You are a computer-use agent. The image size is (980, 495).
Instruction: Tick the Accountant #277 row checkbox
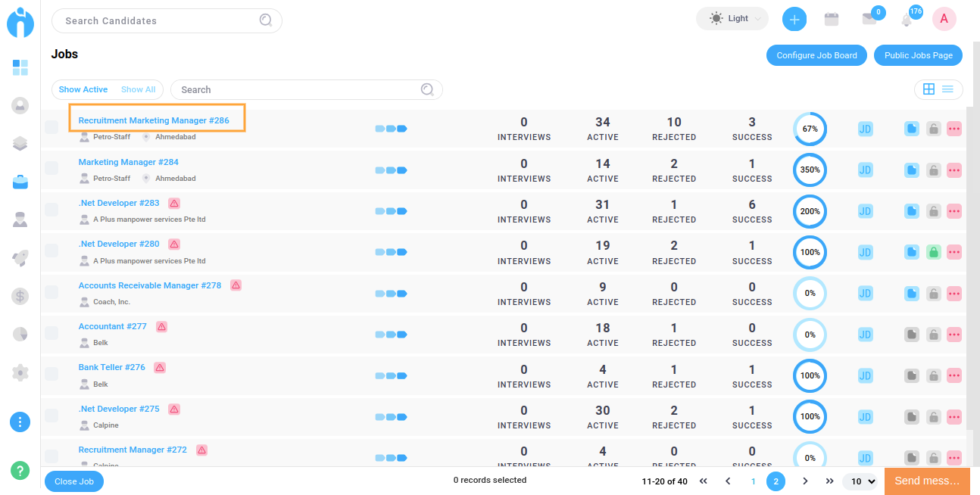51,333
